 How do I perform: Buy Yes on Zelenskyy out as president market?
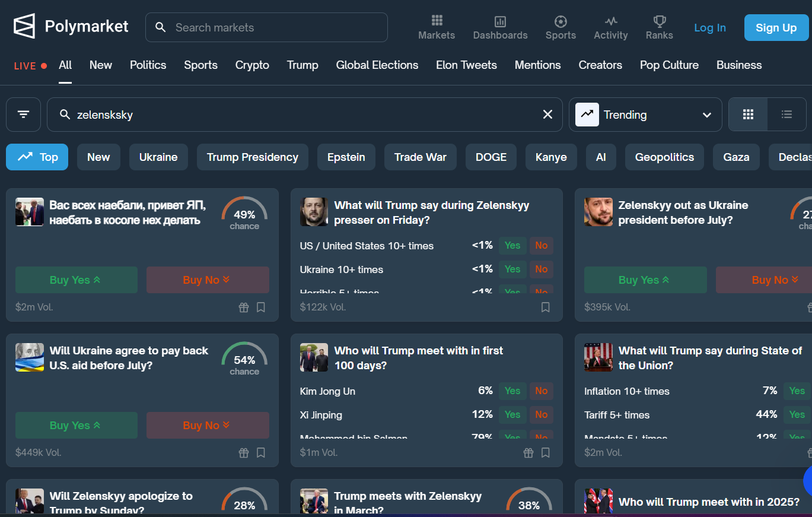coord(645,280)
